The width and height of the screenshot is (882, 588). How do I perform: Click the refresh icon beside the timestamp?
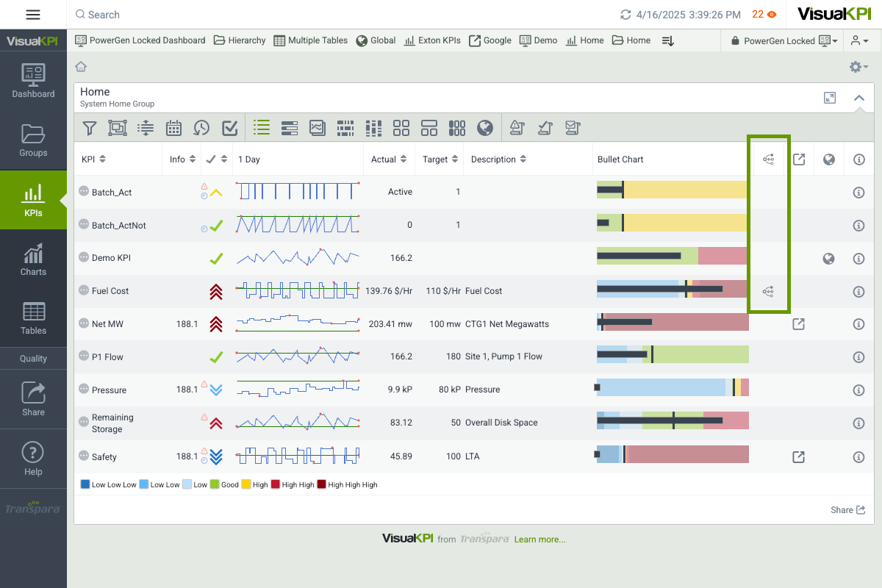point(626,15)
